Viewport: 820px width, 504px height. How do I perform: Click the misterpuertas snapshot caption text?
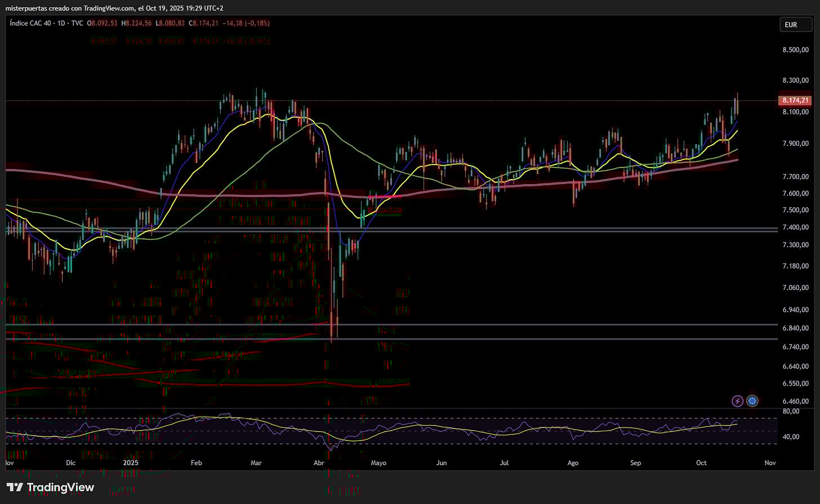[114, 8]
